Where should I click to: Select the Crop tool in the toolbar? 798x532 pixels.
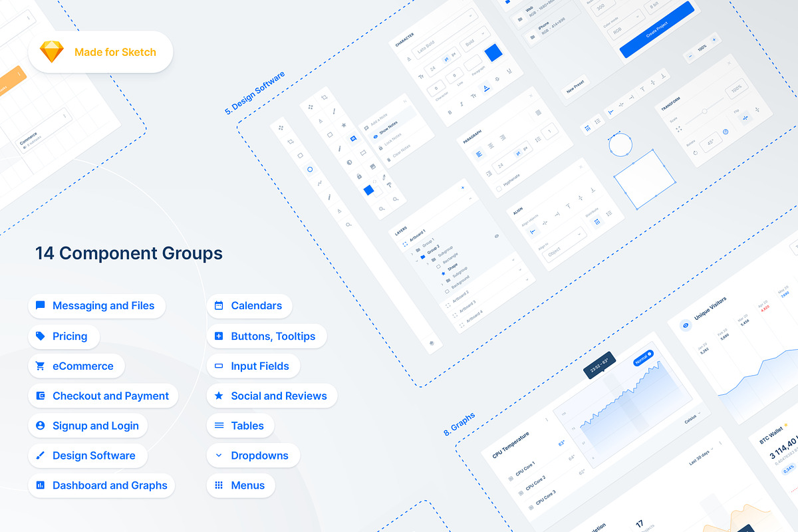click(x=324, y=98)
